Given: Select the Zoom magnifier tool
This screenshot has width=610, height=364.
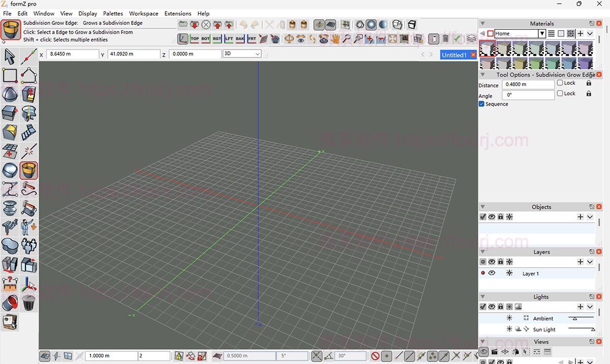Looking at the screenshot, I should (x=346, y=39).
